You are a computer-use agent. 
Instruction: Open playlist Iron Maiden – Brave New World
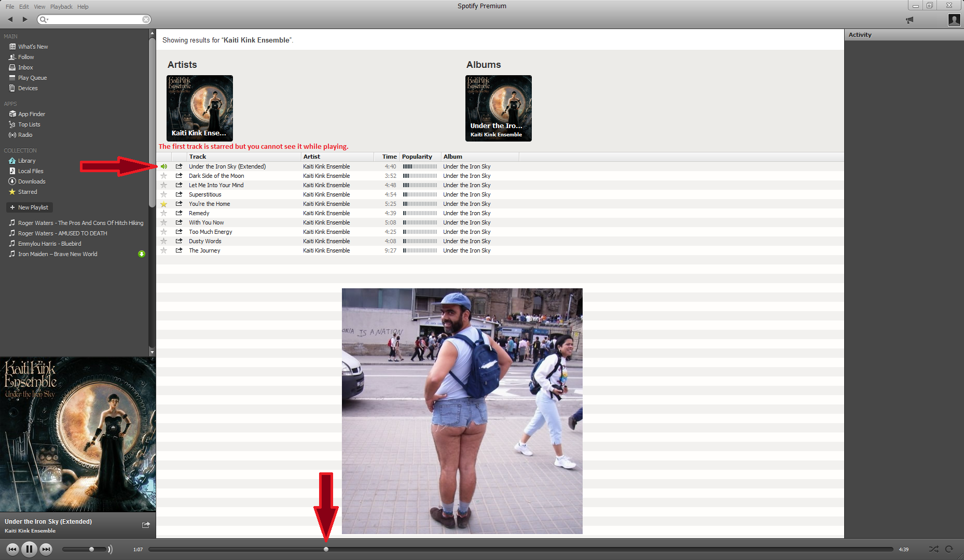58,254
